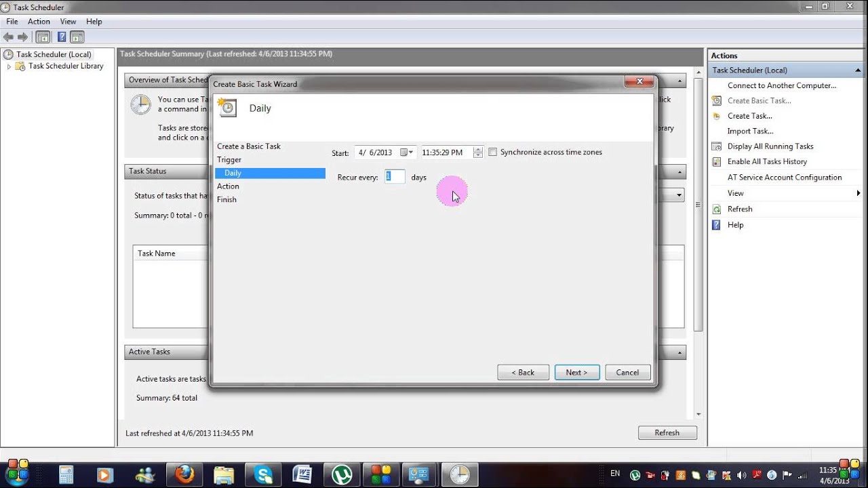Click the Enable All Tasks History icon
The width and height of the screenshot is (868, 488).
click(717, 162)
